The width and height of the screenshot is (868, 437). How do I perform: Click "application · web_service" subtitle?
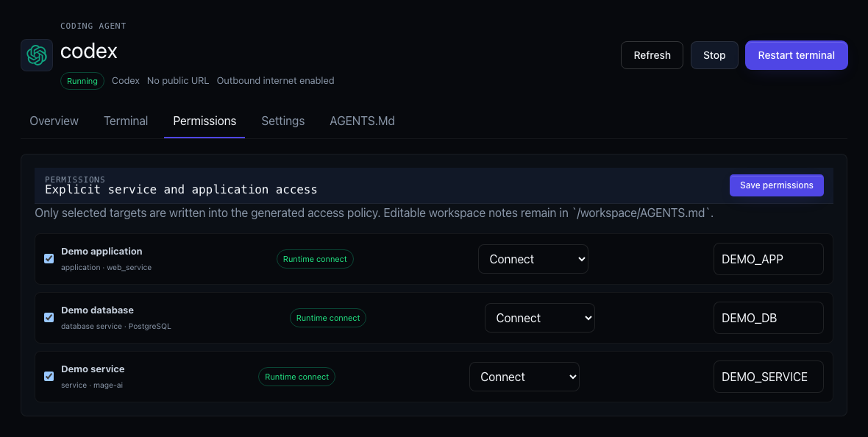pyautogui.click(x=106, y=268)
